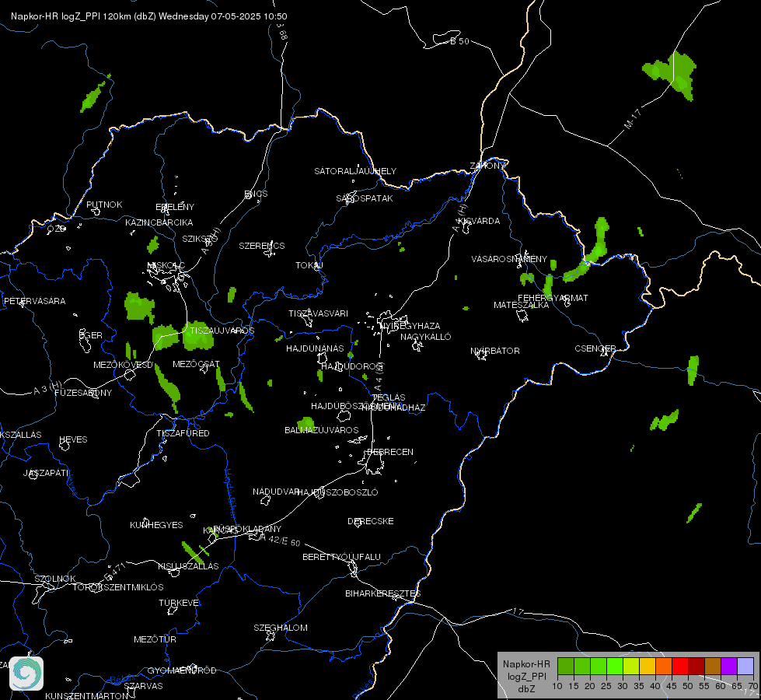
Task: Click the KISVARDA city label
Action: click(x=479, y=221)
